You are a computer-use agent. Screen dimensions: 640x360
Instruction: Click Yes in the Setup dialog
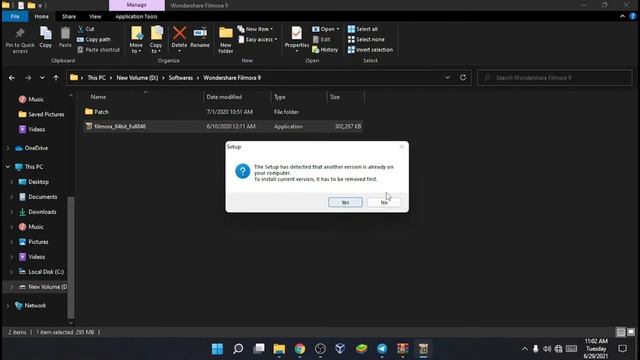tap(345, 202)
